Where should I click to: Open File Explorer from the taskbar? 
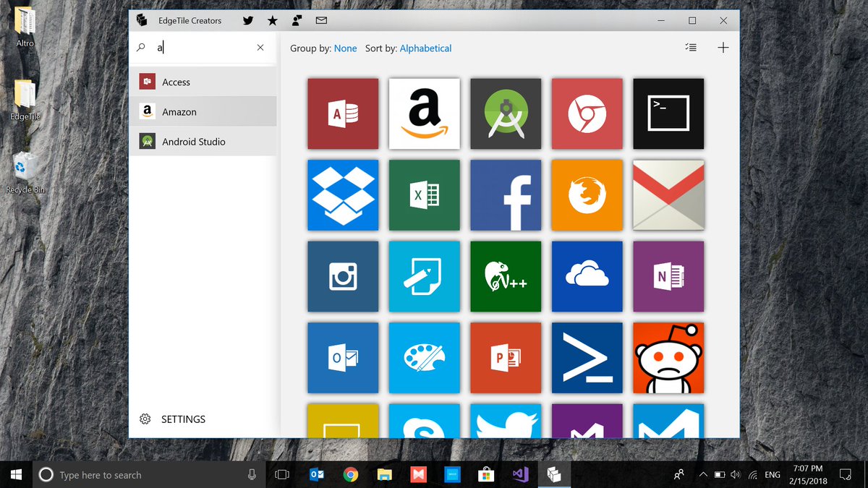click(385, 474)
